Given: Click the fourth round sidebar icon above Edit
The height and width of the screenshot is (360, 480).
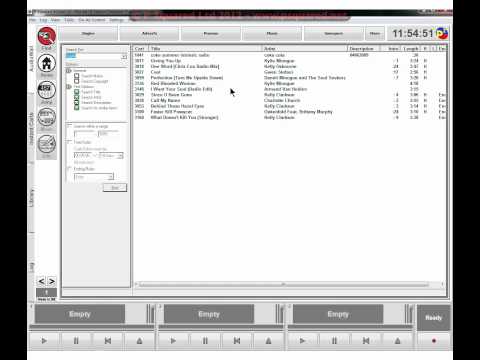Looking at the screenshot, I should (46, 117).
